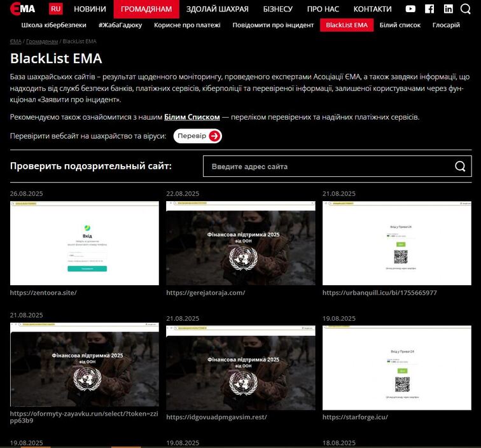Click the 26.08.2025 date label

26,193
